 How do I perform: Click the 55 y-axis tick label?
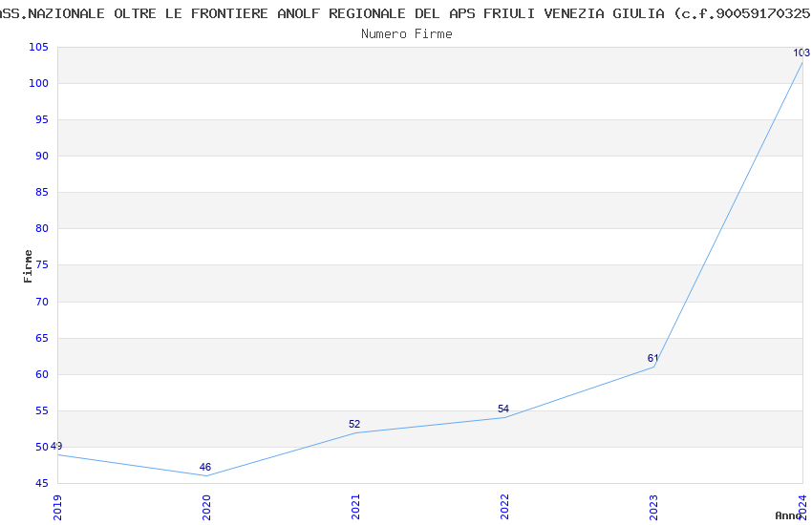(41, 411)
